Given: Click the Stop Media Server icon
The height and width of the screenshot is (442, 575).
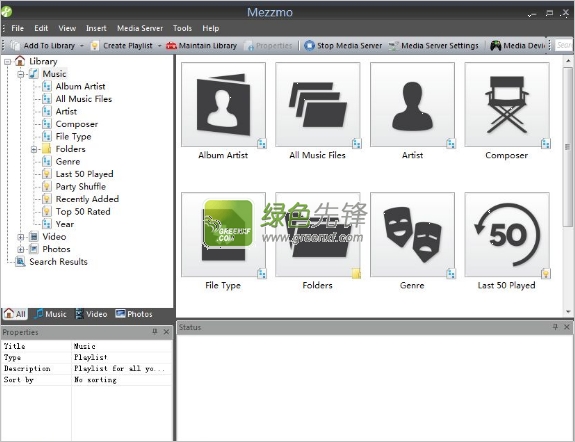Looking at the screenshot, I should pos(310,45).
